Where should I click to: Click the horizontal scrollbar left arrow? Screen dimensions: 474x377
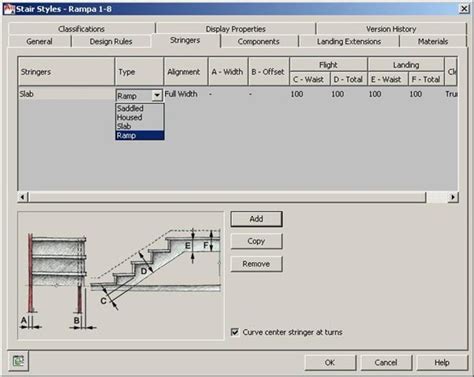[x=23, y=197]
